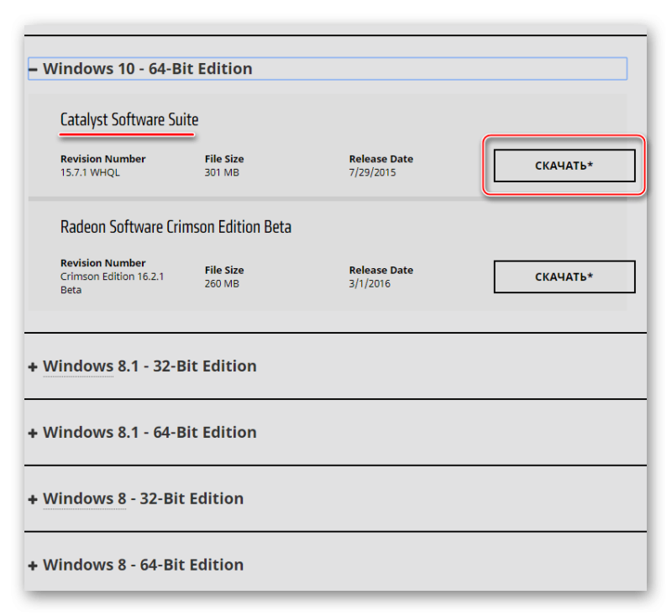The image size is (672, 616).
Task: Expand the Windows 8.1 - 64-Bit Edition section
Action: click(x=142, y=432)
